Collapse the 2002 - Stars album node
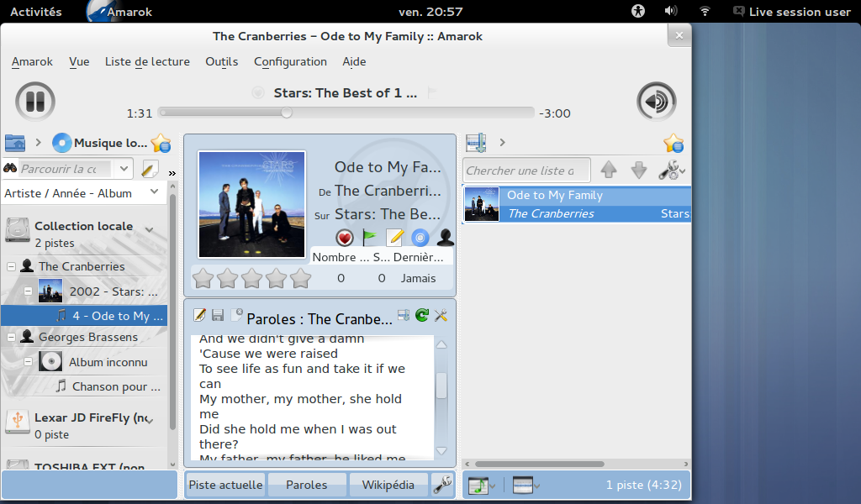 coord(28,291)
